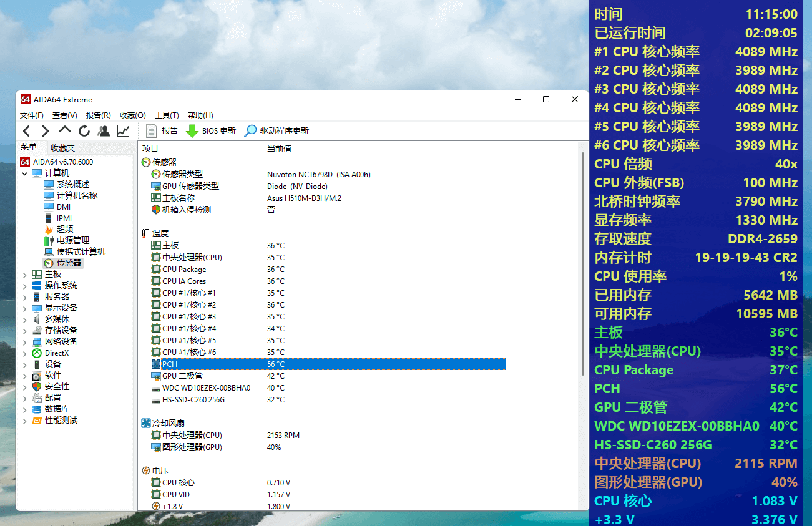Click the graph chart icon in toolbar
This screenshot has height=526, width=812.
pos(123,131)
